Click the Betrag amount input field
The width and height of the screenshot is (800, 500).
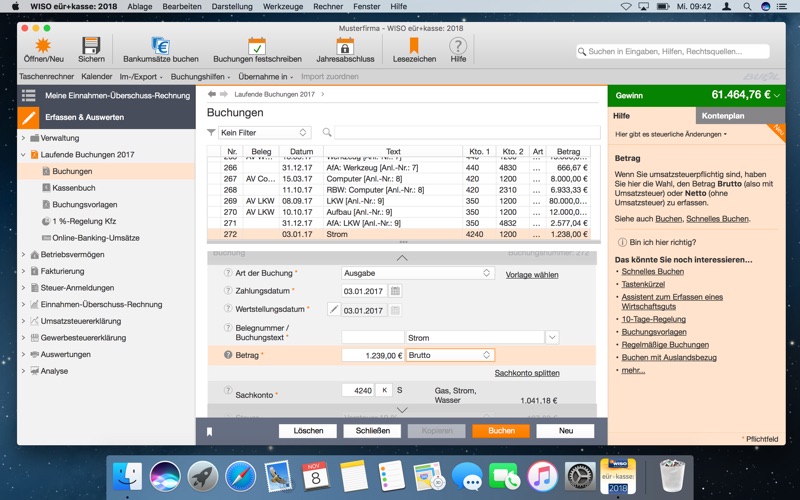372,355
